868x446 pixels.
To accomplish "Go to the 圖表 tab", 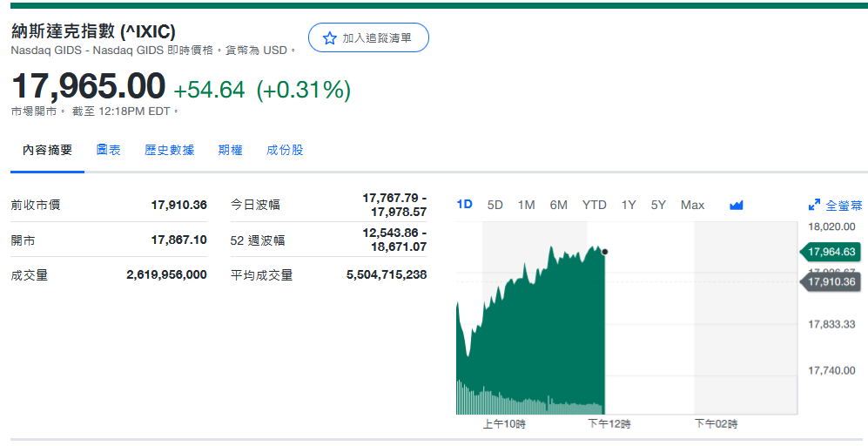I will point(108,150).
